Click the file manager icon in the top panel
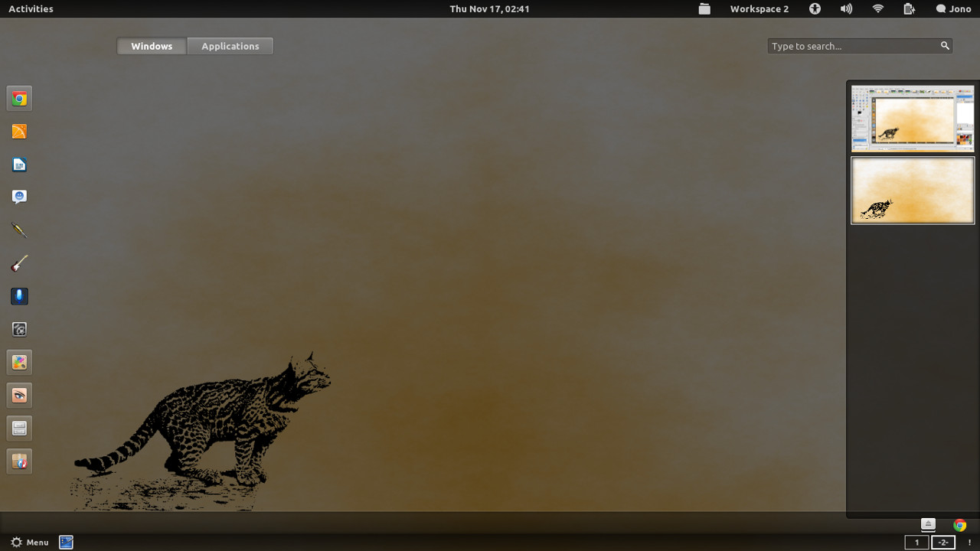Image resolution: width=980 pixels, height=551 pixels. pyautogui.click(x=704, y=8)
